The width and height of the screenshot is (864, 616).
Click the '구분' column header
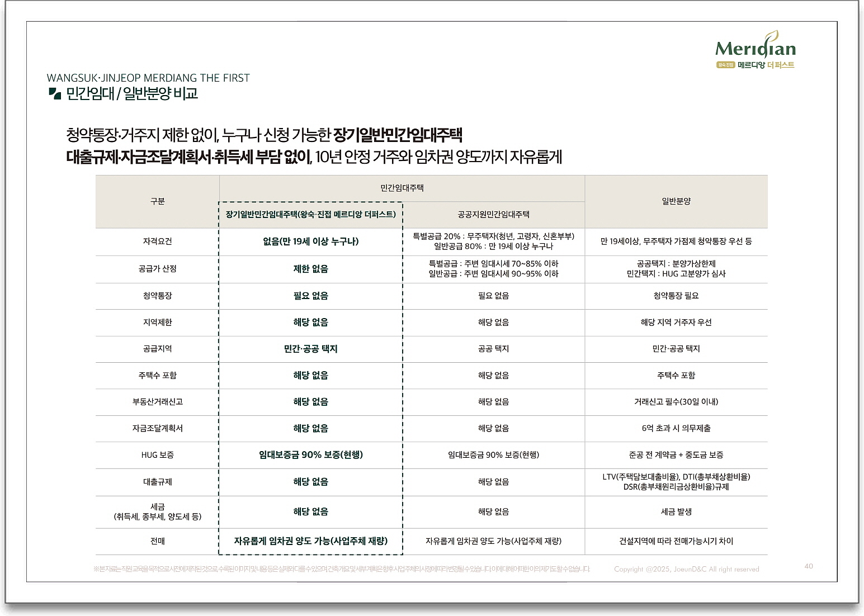(158, 201)
